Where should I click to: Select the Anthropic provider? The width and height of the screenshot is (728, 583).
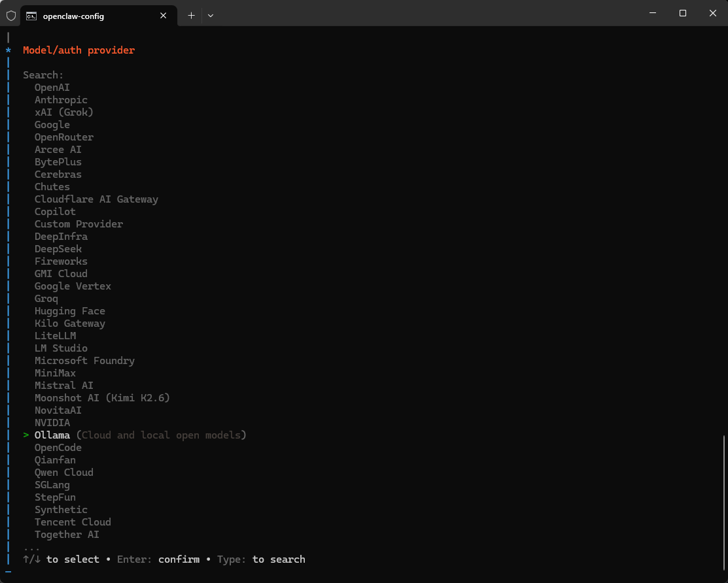point(61,100)
